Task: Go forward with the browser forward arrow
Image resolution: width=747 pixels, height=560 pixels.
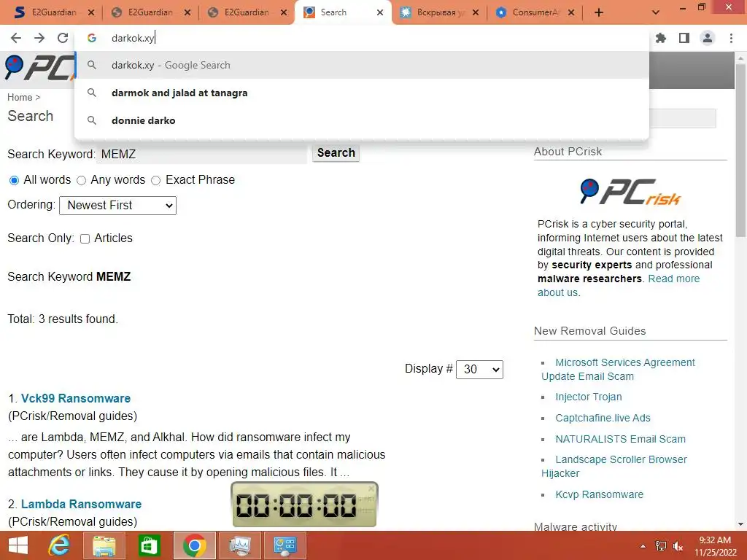Action: coord(39,38)
